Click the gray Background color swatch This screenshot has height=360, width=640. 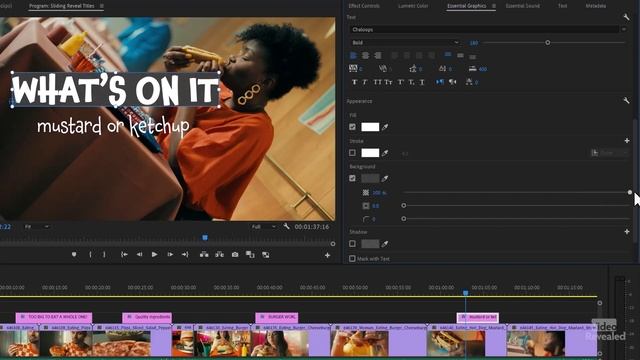(370, 178)
